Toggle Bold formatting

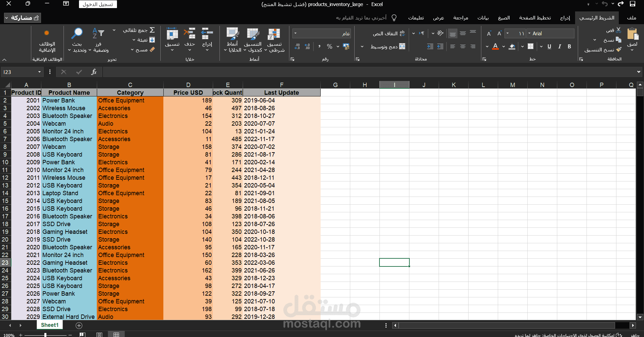(569, 46)
